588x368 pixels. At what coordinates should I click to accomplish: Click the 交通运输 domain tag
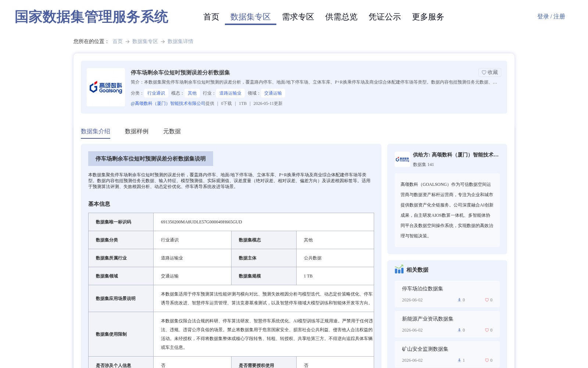click(x=273, y=93)
